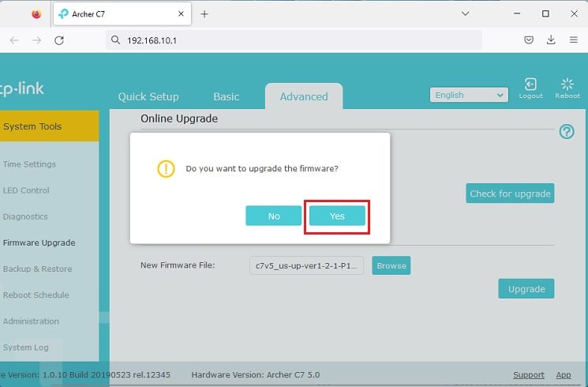Image resolution: width=588 pixels, height=387 pixels.
Task: Open the Firefox hamburger menu
Action: [x=573, y=39]
